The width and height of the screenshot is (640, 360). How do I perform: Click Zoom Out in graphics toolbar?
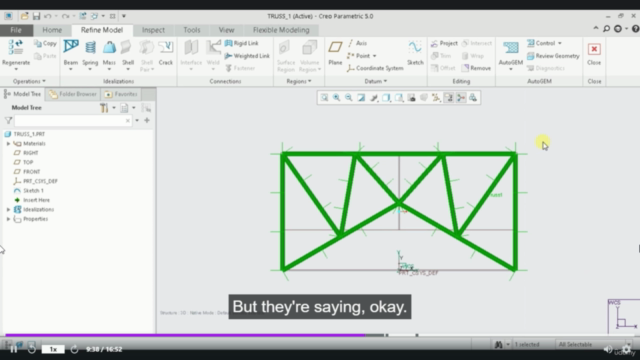pos(349,98)
